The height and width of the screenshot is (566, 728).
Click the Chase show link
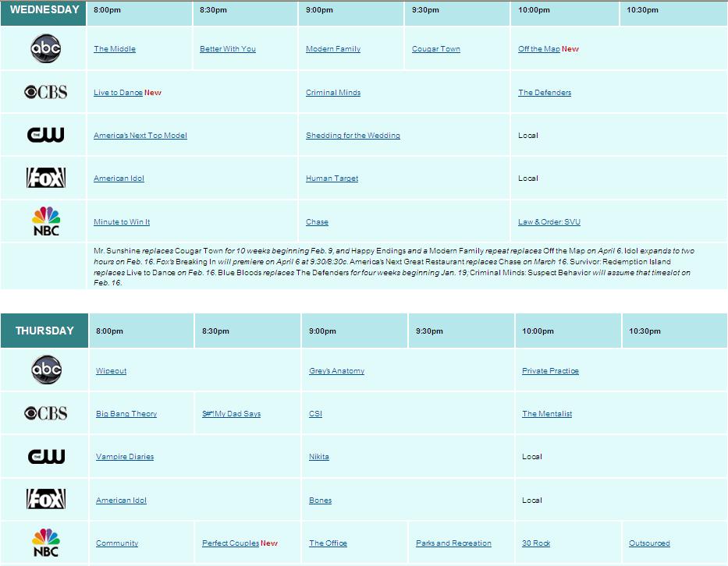(x=317, y=221)
